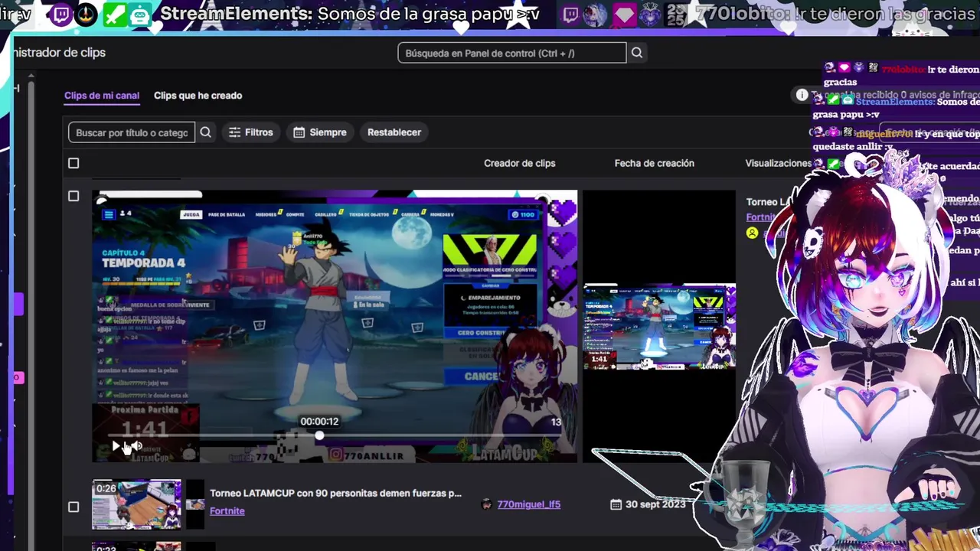Open the Filtros filter menu
The width and height of the screenshot is (980, 551).
pos(250,132)
